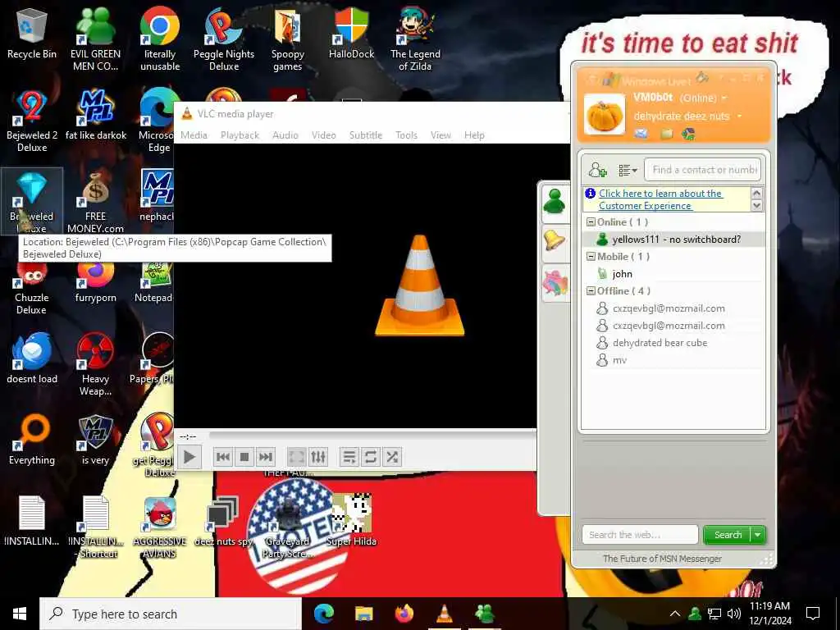Image resolution: width=840 pixels, height=630 pixels.
Task: Open the VLC Help menu
Action: 474,135
